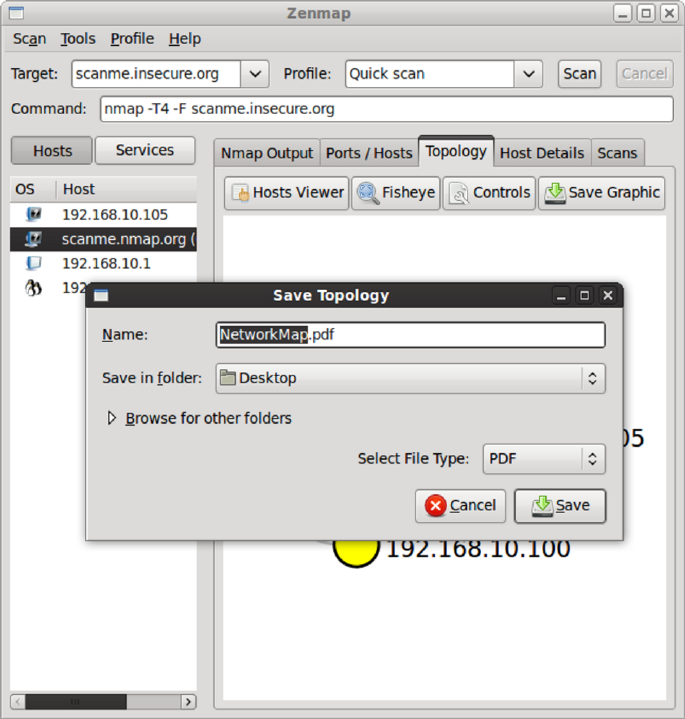685x719 pixels.
Task: Click the Name field with NetworkMap.pdf
Action: (410, 335)
